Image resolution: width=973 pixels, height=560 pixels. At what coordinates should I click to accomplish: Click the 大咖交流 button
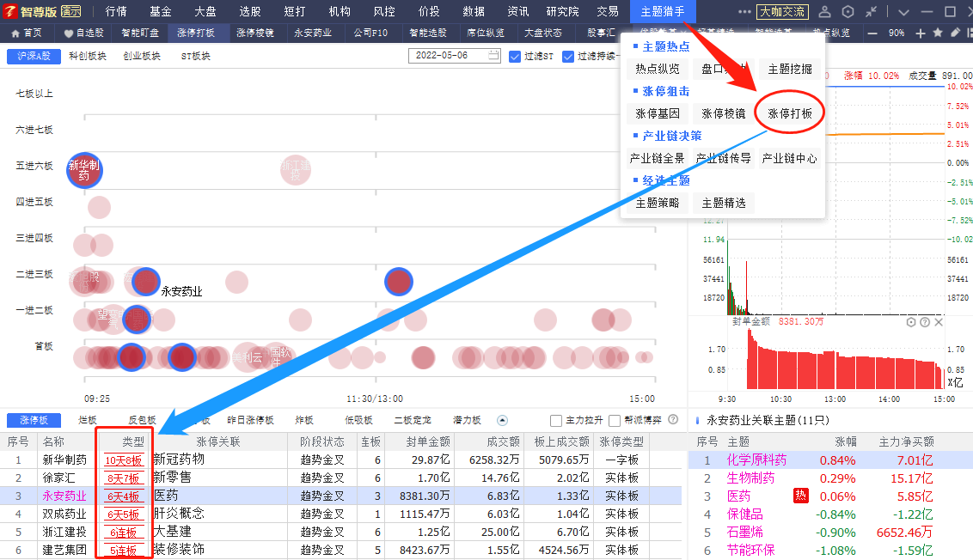(x=782, y=12)
